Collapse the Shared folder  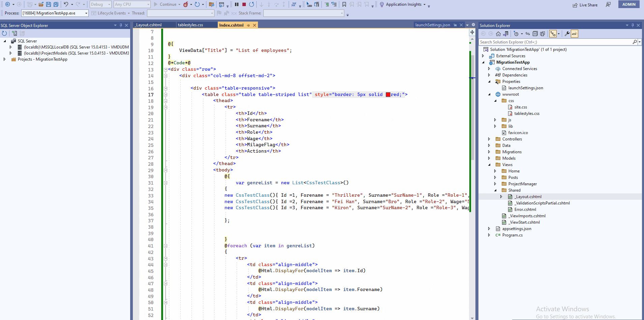(x=495, y=190)
